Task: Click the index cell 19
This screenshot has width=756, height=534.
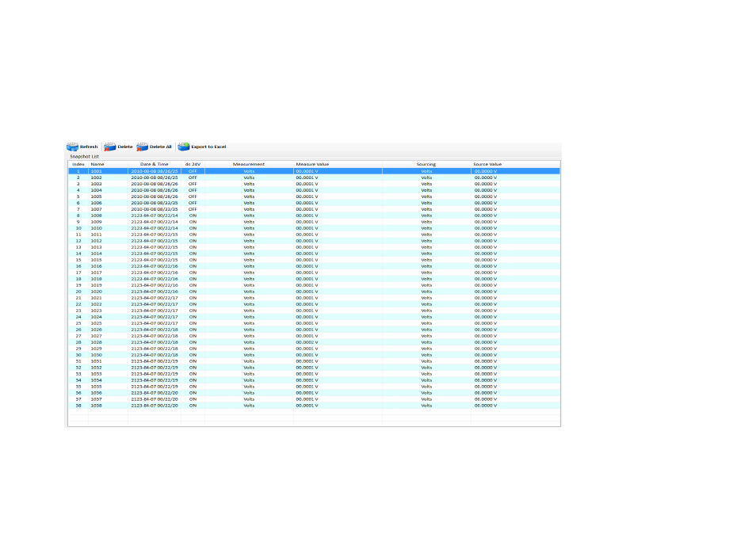Action: [x=78, y=285]
